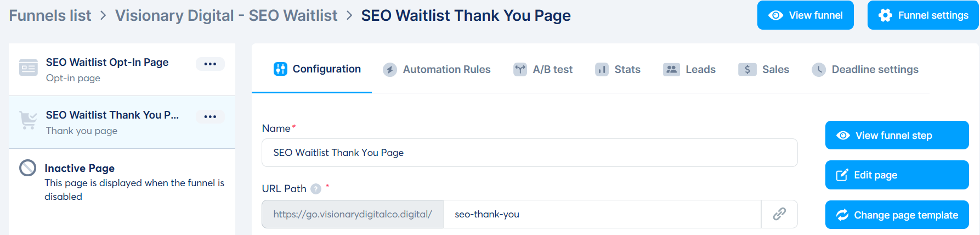Open options menu for SEO Waitlist Thank You Page

210,116
